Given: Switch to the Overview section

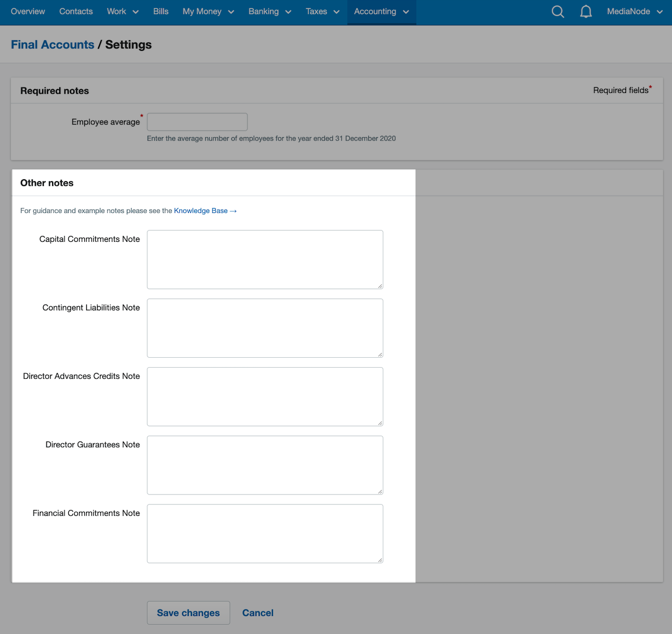Looking at the screenshot, I should coord(27,11).
